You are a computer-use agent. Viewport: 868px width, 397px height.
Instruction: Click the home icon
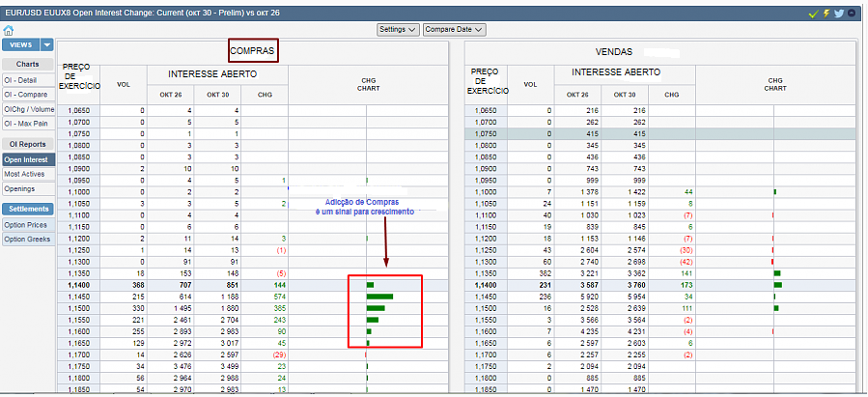coord(9,30)
